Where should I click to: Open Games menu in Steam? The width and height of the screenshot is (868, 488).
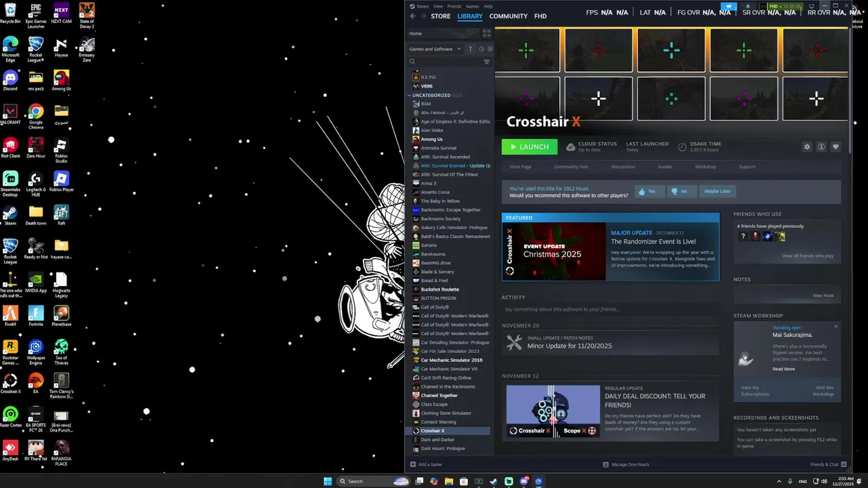tap(473, 6)
